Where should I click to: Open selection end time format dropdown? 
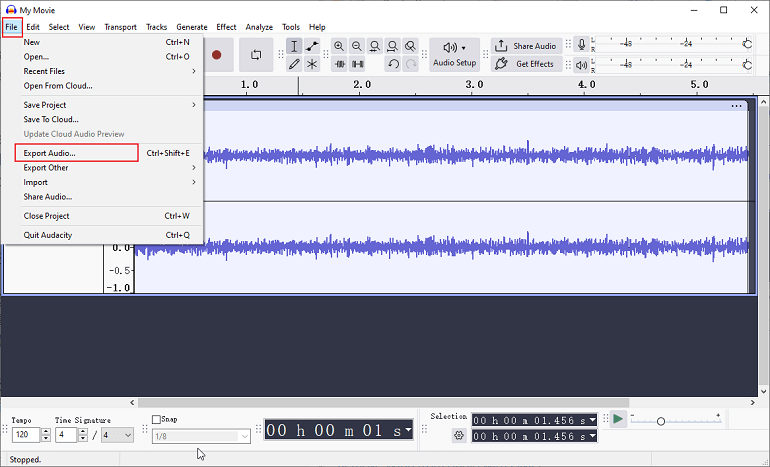tap(593, 436)
